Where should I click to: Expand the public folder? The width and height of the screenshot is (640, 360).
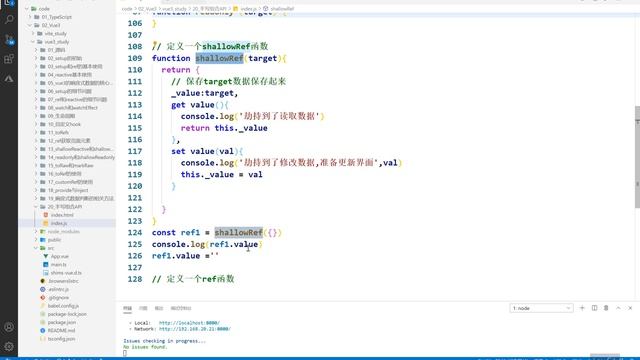pyautogui.click(x=36, y=240)
